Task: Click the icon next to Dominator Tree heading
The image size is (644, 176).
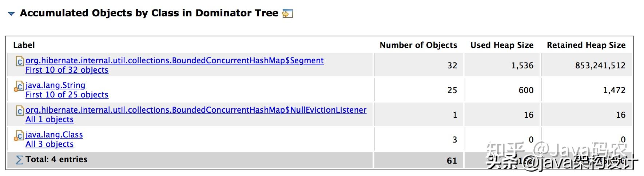Action: (287, 13)
